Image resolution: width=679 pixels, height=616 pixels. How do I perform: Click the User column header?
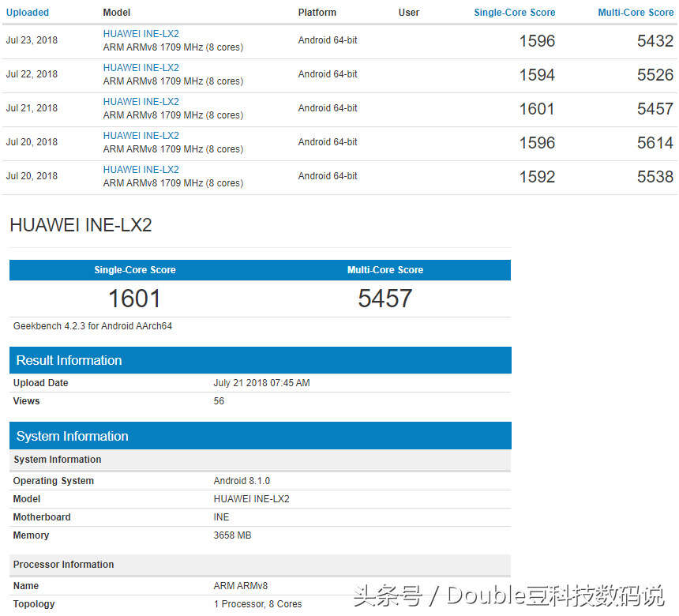409,13
